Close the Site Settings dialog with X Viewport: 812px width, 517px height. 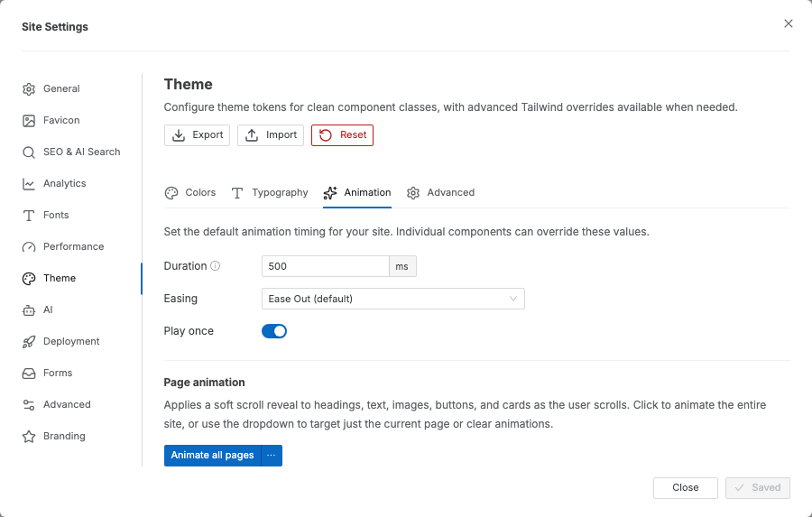point(789,23)
